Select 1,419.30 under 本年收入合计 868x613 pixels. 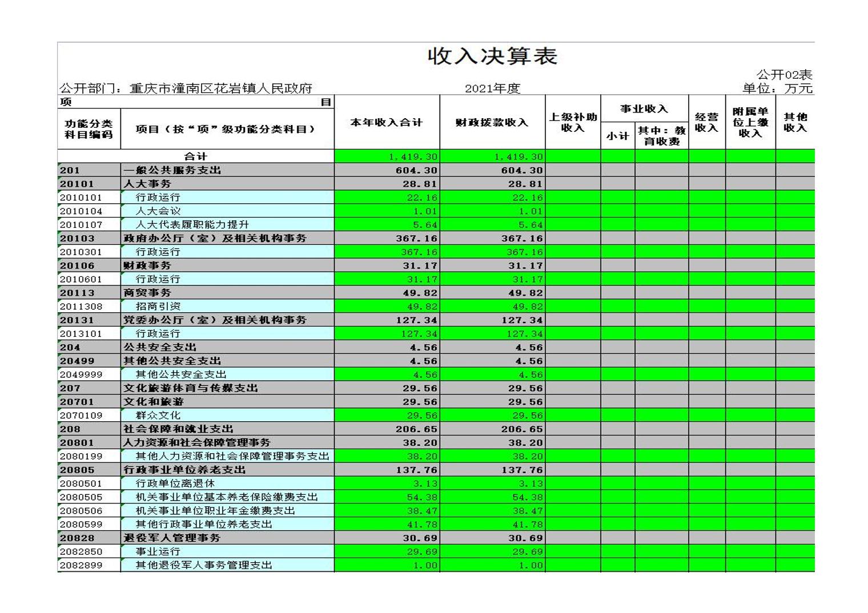pos(413,156)
